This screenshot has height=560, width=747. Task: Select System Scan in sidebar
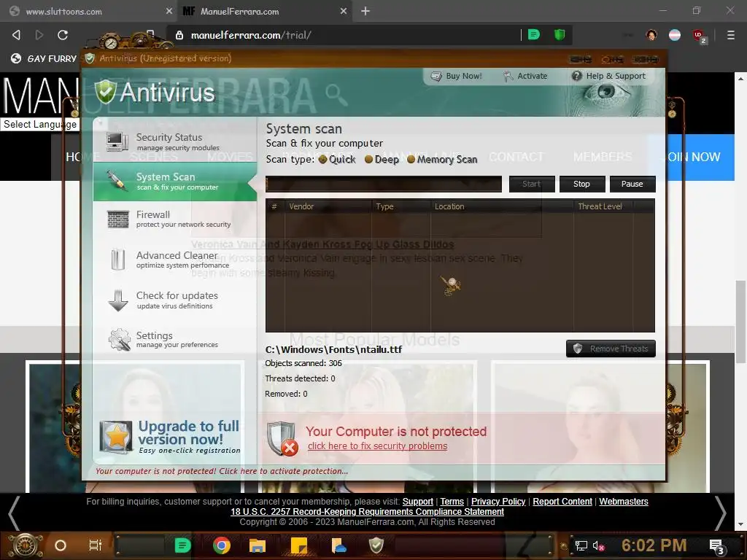[175, 182]
